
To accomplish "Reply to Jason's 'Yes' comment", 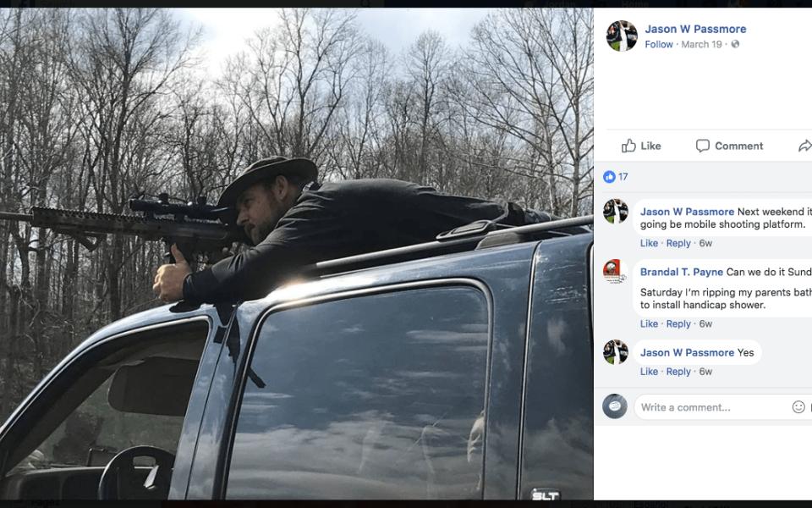I will pos(678,372).
